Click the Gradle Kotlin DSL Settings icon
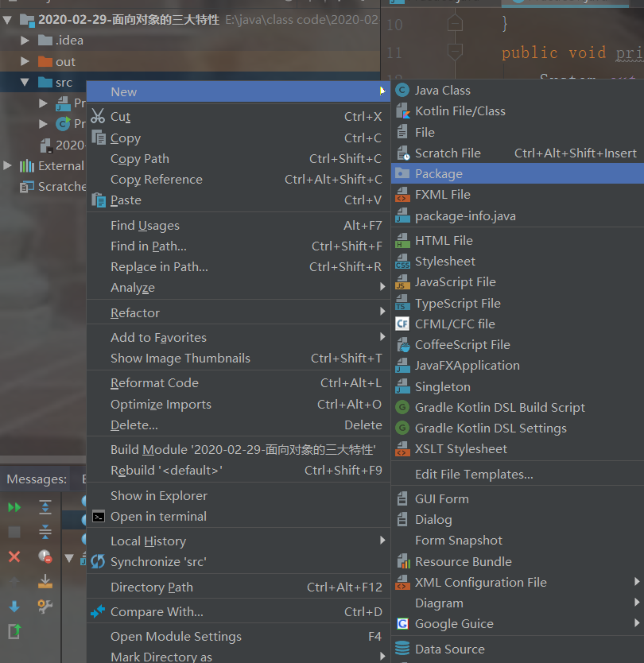The width and height of the screenshot is (644, 663). click(402, 428)
